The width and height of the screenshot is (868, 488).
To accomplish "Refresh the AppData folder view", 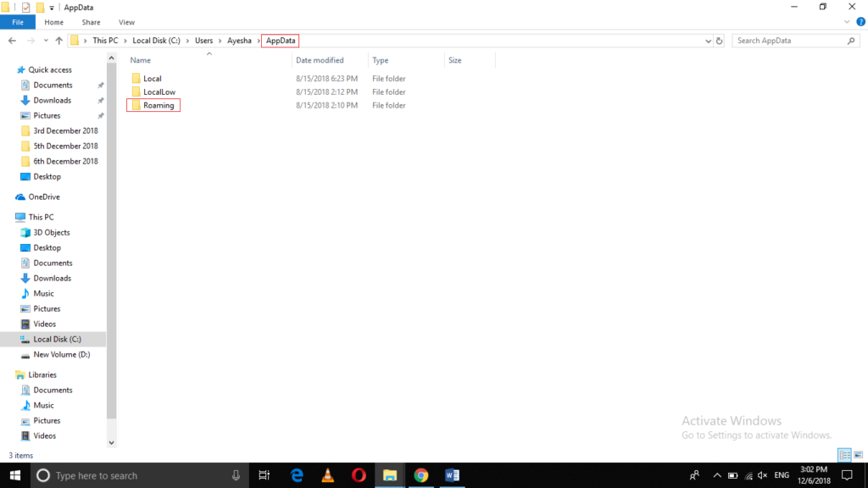I will pos(720,41).
